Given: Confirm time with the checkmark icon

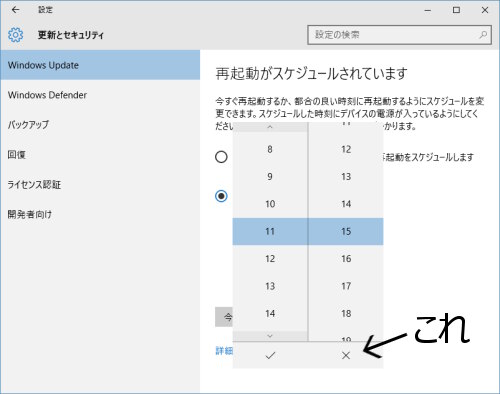Looking at the screenshot, I should point(270,355).
